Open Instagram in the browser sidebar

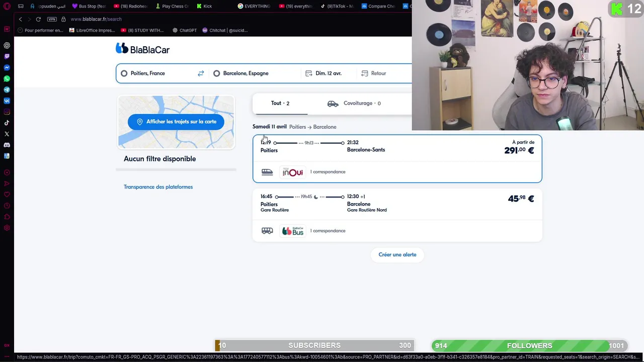click(7, 112)
